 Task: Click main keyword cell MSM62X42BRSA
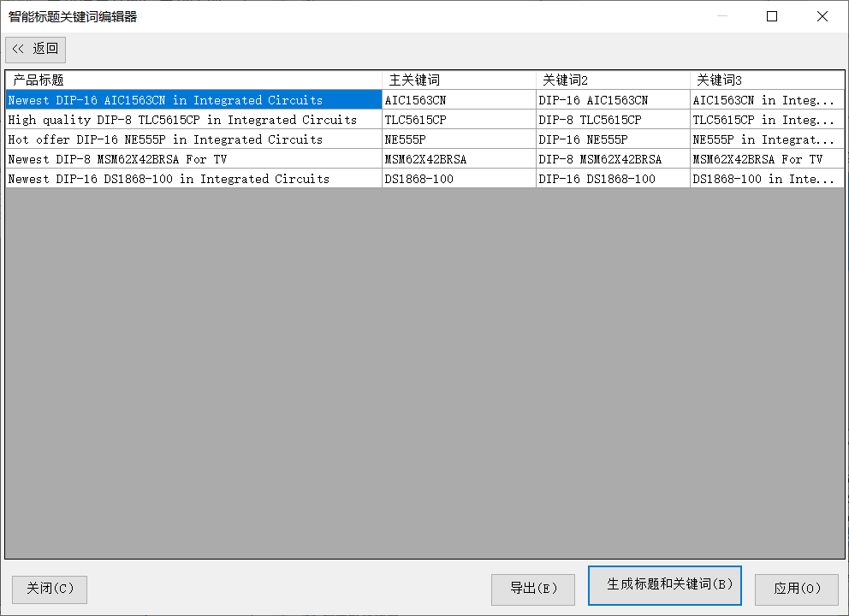[x=459, y=159]
